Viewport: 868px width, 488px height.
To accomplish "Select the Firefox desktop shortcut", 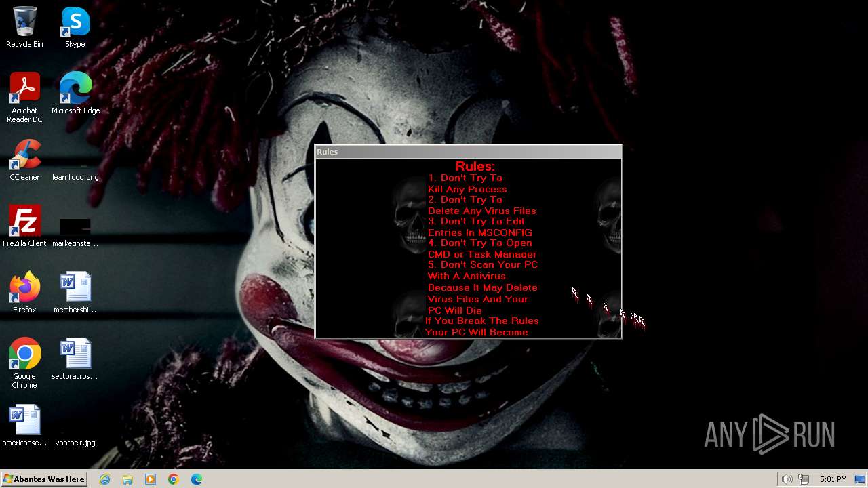I will tap(24, 293).
